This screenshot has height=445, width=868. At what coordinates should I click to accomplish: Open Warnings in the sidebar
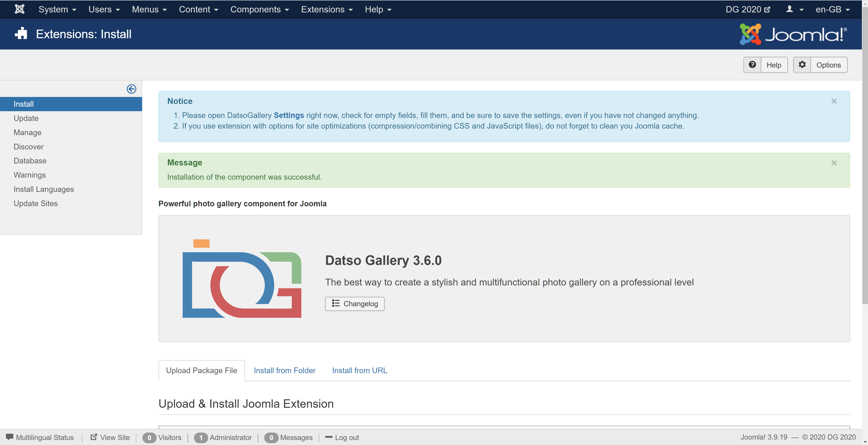(x=30, y=175)
